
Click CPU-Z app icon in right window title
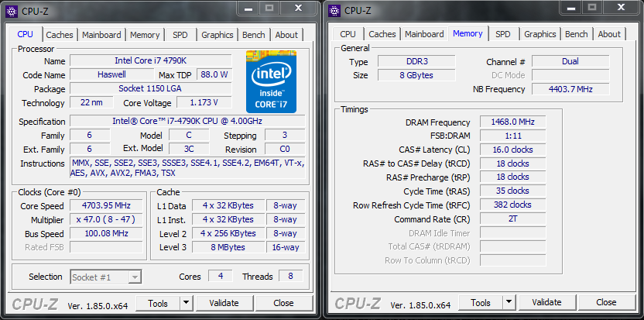point(335,10)
